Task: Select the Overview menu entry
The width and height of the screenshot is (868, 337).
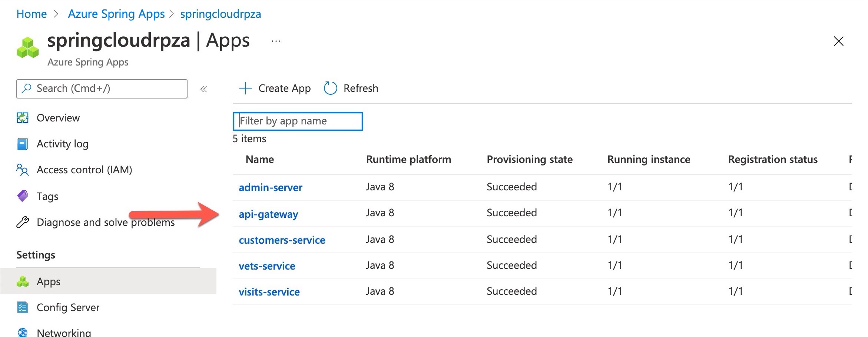Action: click(58, 117)
